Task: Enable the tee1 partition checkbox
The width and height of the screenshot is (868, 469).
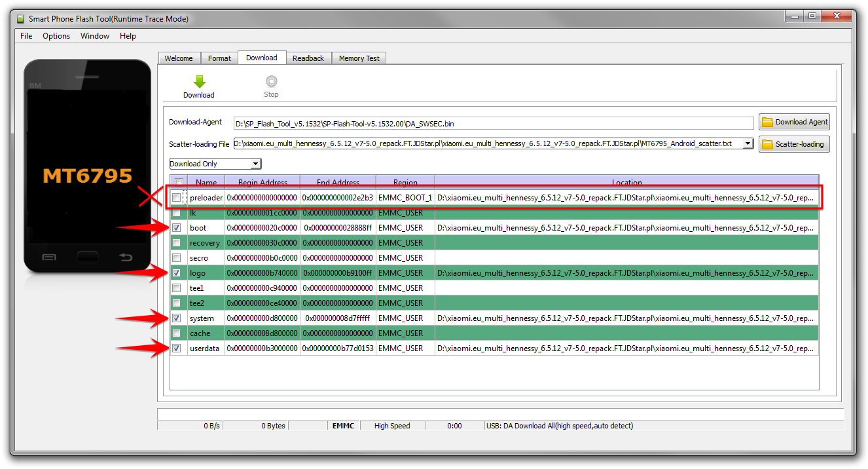Action: pyautogui.click(x=177, y=288)
